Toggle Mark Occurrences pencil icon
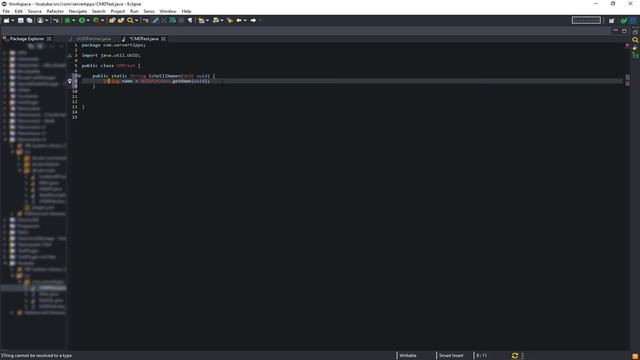 [x=155, y=20]
